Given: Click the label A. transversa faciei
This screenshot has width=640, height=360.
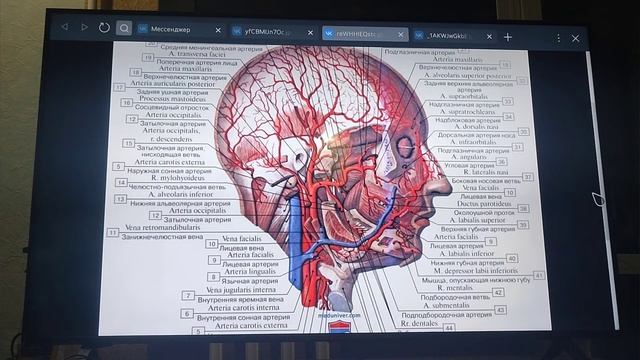Looking at the screenshot, I should click(x=197, y=53).
